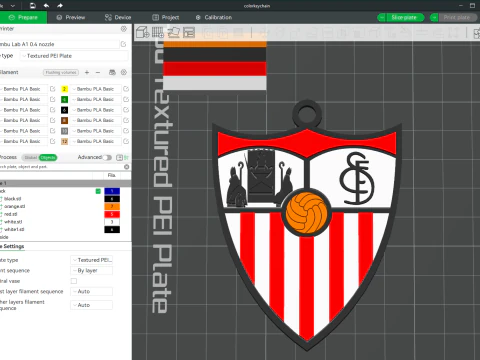This screenshot has width=480, height=360.
Task: Change filament swatch for orange.stl
Action: (x=112, y=206)
